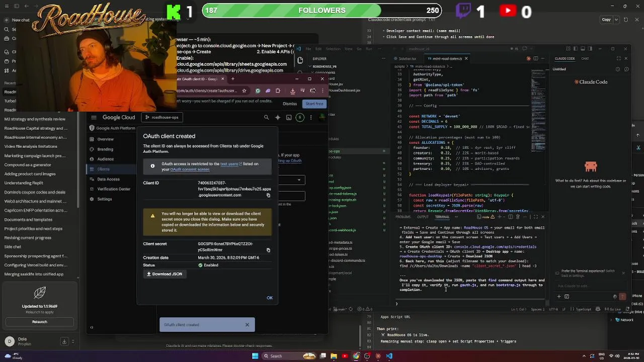The height and width of the screenshot is (362, 644).
Task: Open Chrome downloads icon in toolbar
Action: tap(292, 90)
